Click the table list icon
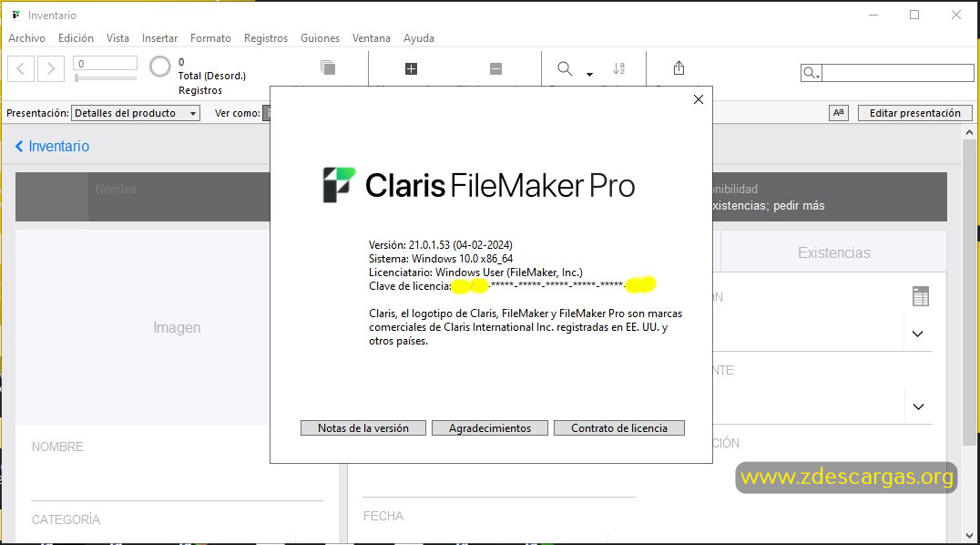Image resolution: width=980 pixels, height=545 pixels. (921, 296)
